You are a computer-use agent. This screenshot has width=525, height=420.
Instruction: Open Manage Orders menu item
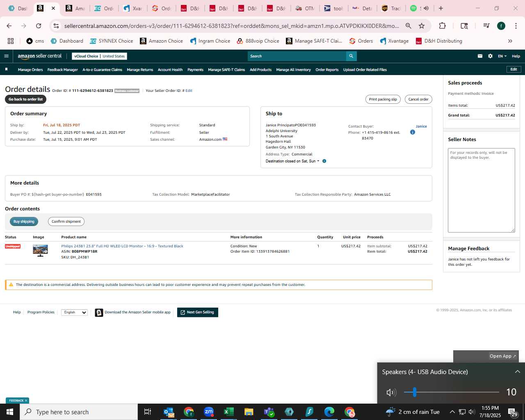click(30, 70)
